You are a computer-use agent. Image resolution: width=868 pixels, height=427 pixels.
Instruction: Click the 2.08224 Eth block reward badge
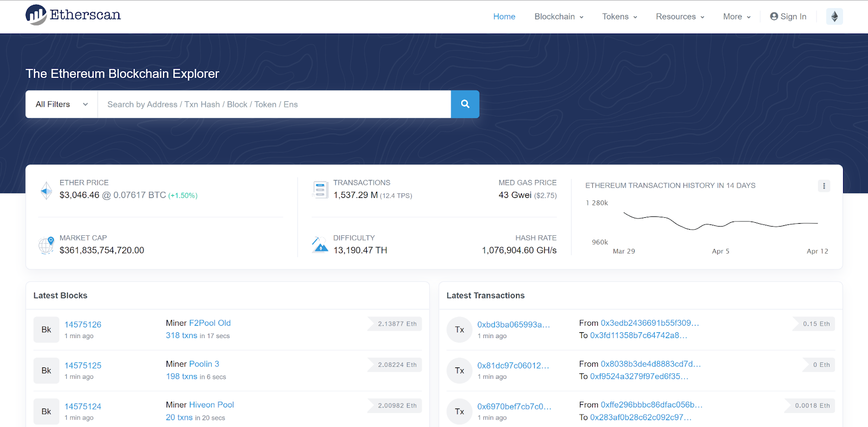395,365
